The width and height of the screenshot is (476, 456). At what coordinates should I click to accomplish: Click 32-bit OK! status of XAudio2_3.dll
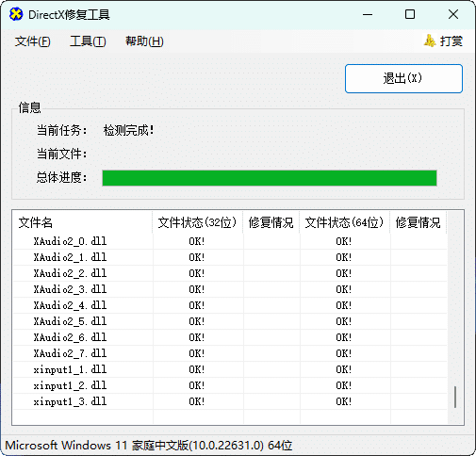point(197,289)
